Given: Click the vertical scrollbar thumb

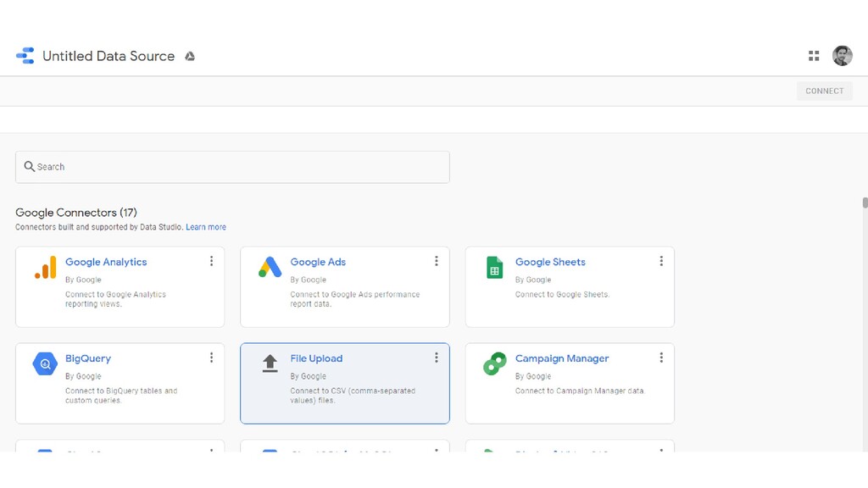Looking at the screenshot, I should click(865, 203).
